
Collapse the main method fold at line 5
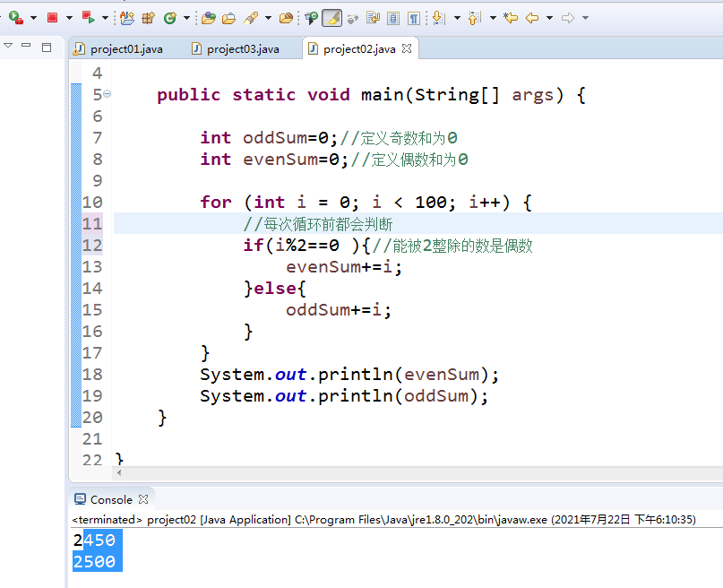[x=108, y=93]
